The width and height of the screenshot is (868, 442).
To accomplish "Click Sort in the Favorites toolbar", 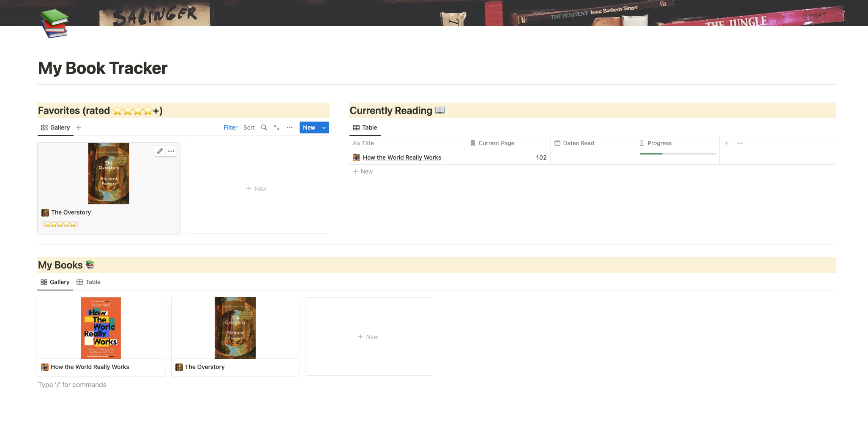I will [x=249, y=127].
